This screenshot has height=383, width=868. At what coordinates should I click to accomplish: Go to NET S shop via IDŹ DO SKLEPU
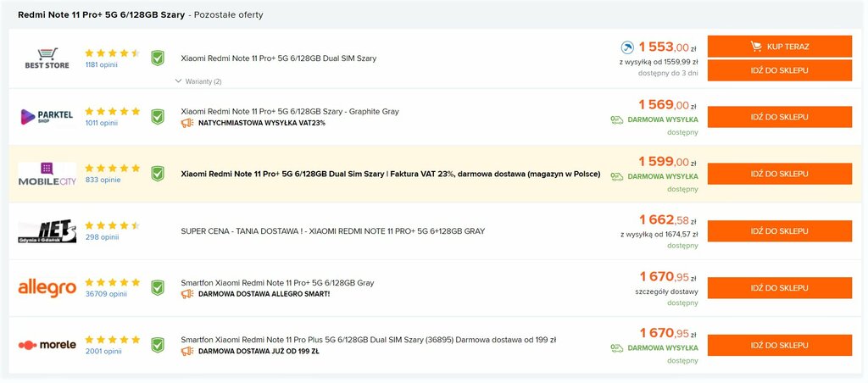click(x=780, y=230)
